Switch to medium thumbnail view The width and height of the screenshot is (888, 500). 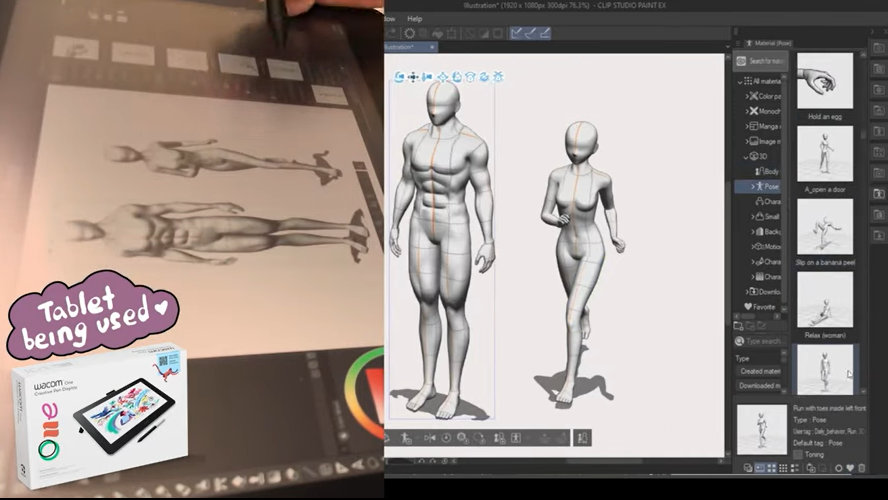pos(771,468)
